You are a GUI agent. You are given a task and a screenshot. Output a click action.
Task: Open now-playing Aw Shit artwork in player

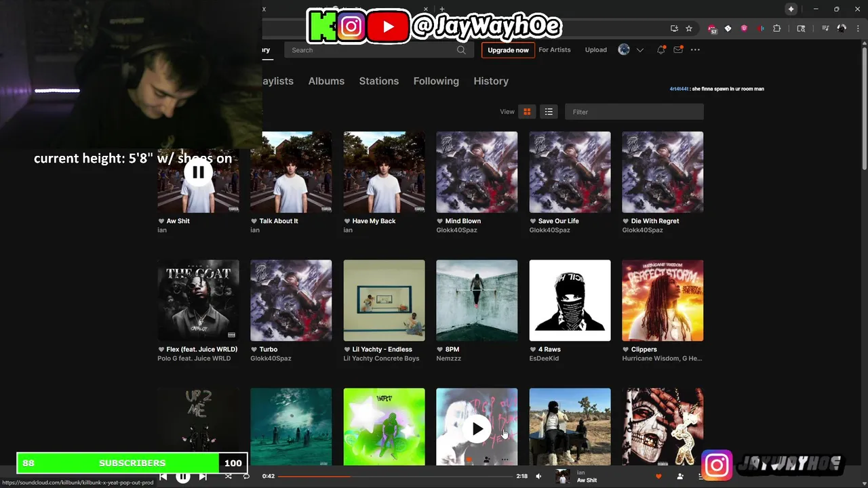pos(562,476)
